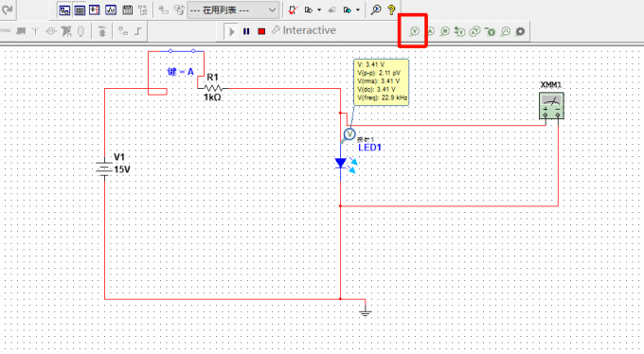Select the Current probe tool

tap(430, 31)
